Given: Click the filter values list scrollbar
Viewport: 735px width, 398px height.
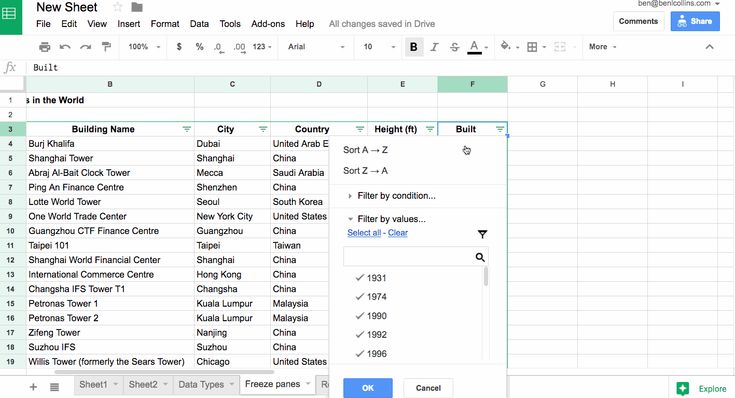Looking at the screenshot, I should point(486,276).
